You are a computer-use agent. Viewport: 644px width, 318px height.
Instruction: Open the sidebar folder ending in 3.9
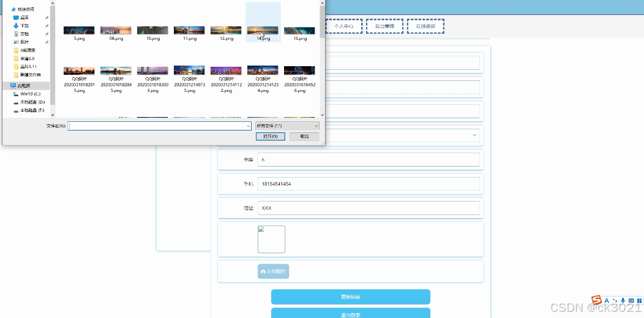24,58
